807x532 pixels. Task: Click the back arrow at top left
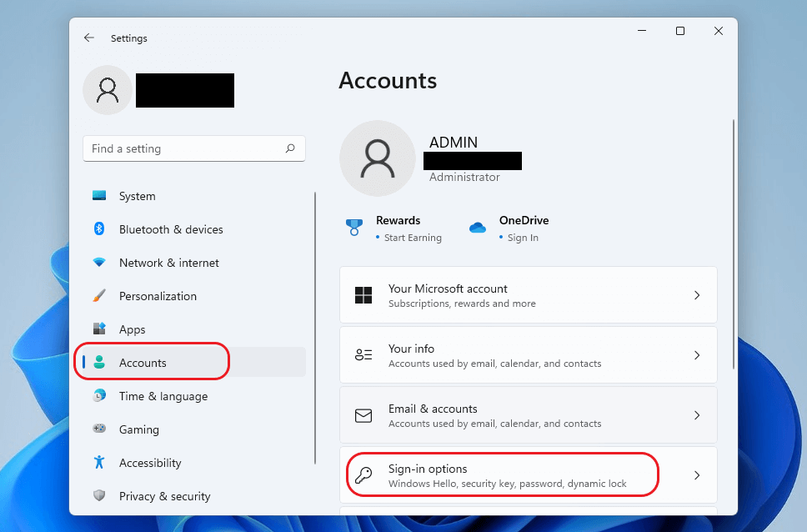coord(89,38)
